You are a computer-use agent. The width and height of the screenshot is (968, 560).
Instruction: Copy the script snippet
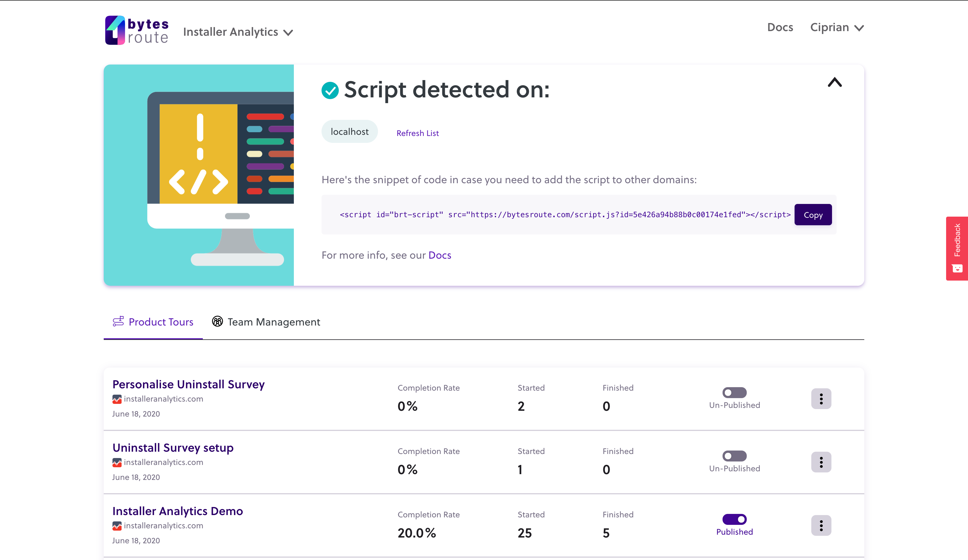(813, 215)
